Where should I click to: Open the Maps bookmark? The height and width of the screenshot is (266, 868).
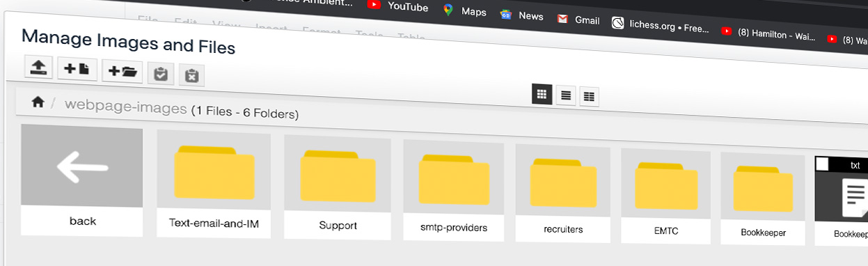tap(464, 11)
